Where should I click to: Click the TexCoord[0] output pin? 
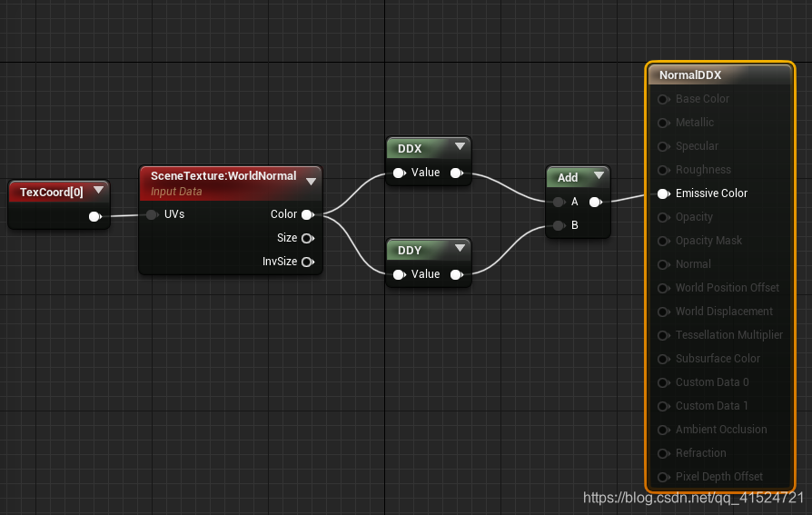click(x=94, y=216)
